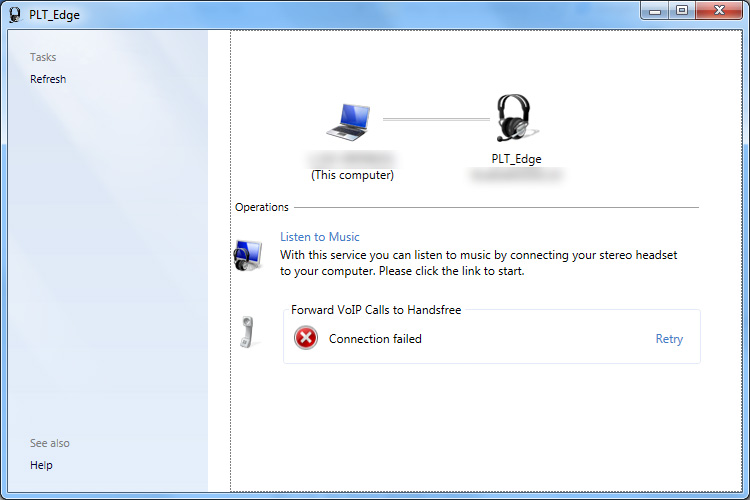Click the phone handset VoIP icon

[x=248, y=331]
